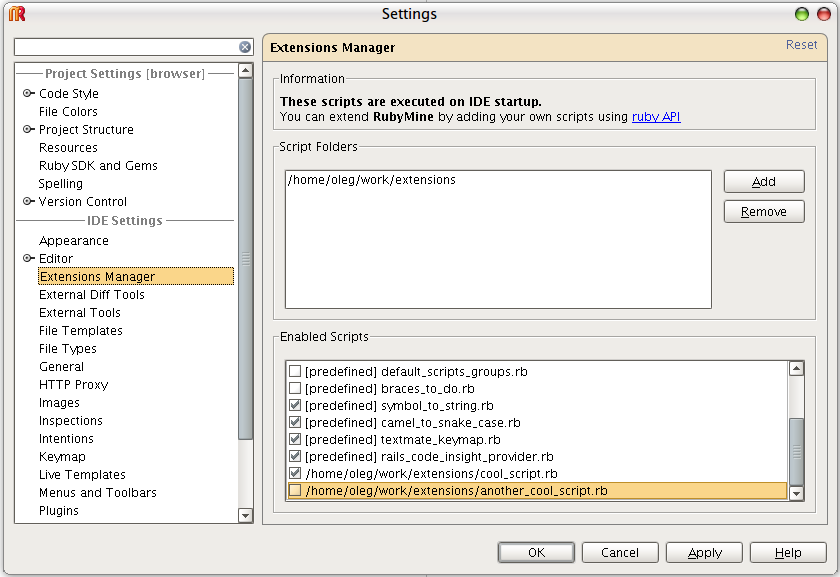Image resolution: width=840 pixels, height=577 pixels.
Task: Click the settings tree scrollbar thumb
Action: click(245, 259)
